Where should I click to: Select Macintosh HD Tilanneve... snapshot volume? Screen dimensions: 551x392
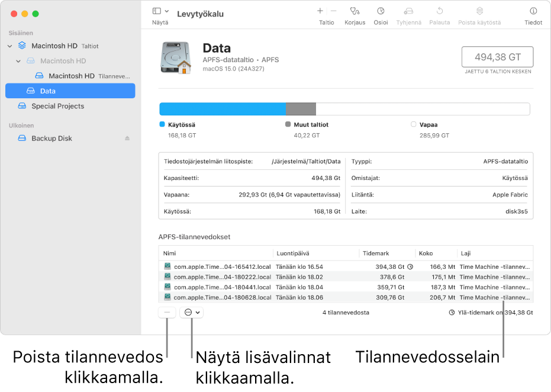click(x=70, y=76)
